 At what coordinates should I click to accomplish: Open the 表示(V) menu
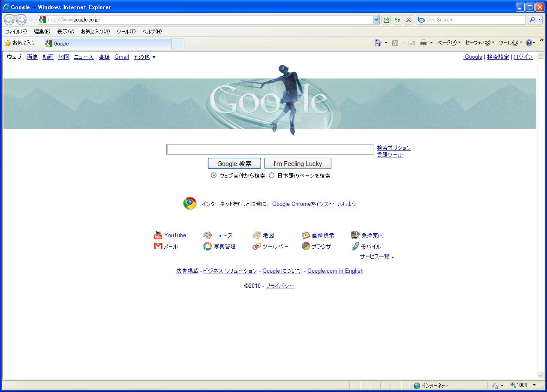point(66,32)
